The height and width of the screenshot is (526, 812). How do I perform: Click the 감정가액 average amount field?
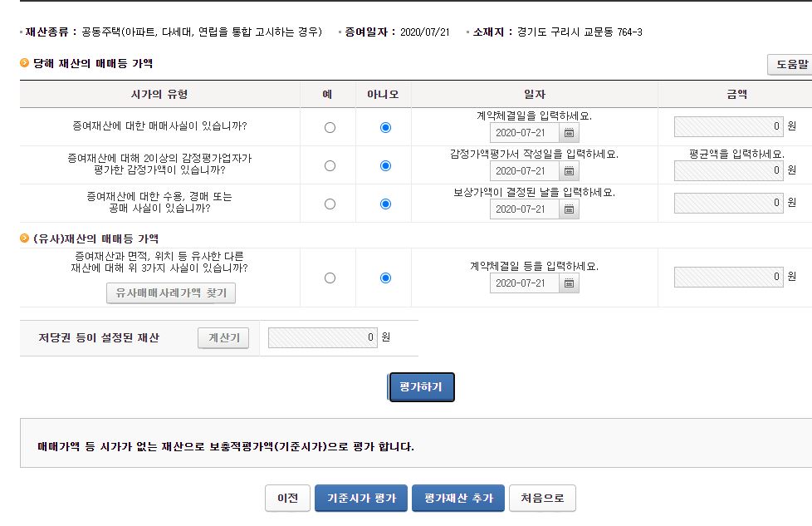coord(728,171)
